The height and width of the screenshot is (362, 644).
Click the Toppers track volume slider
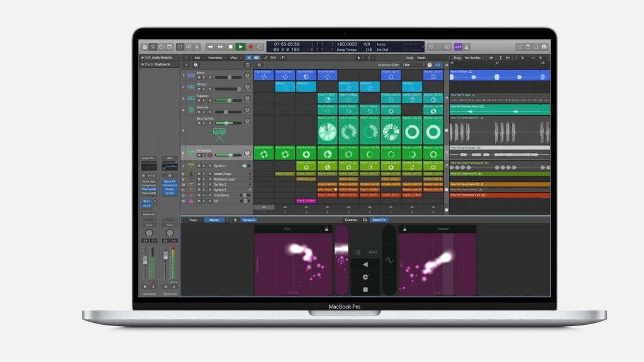pyautogui.click(x=229, y=100)
